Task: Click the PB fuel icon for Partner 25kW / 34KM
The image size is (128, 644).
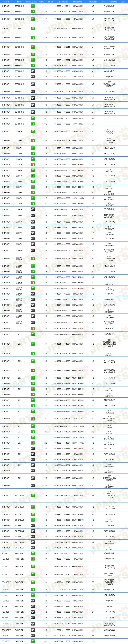Action: pos(33,641)
